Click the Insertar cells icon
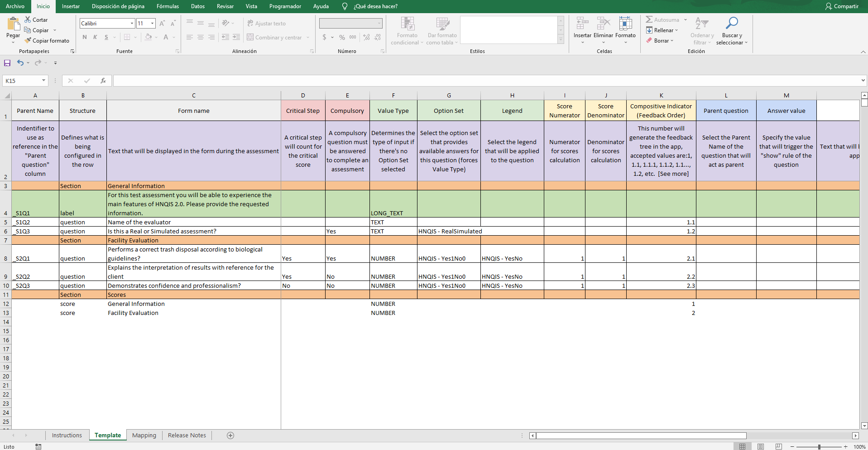This screenshot has width=868, height=450. coord(582,24)
